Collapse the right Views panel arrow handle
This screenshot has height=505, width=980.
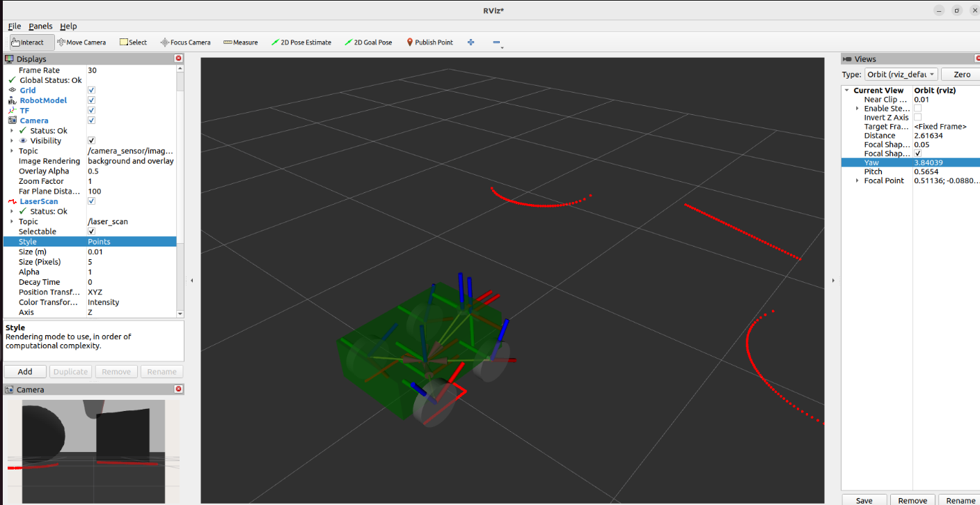(x=833, y=280)
